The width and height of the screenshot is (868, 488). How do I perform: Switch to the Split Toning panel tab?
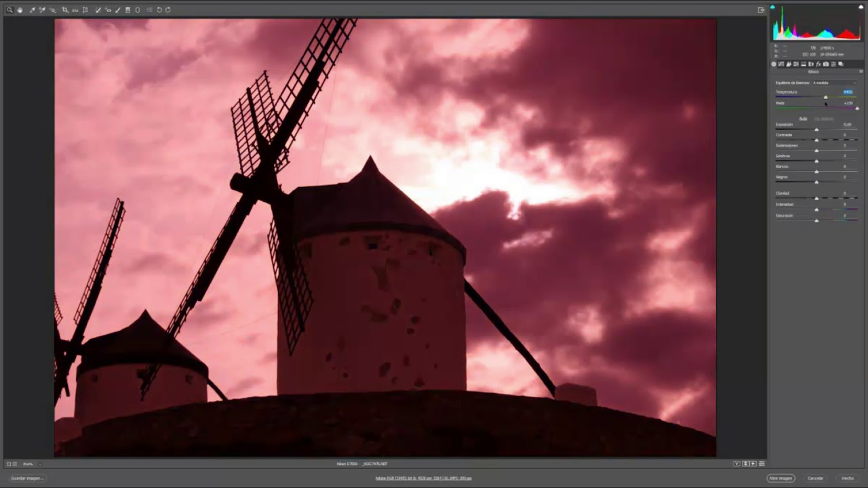click(x=804, y=64)
